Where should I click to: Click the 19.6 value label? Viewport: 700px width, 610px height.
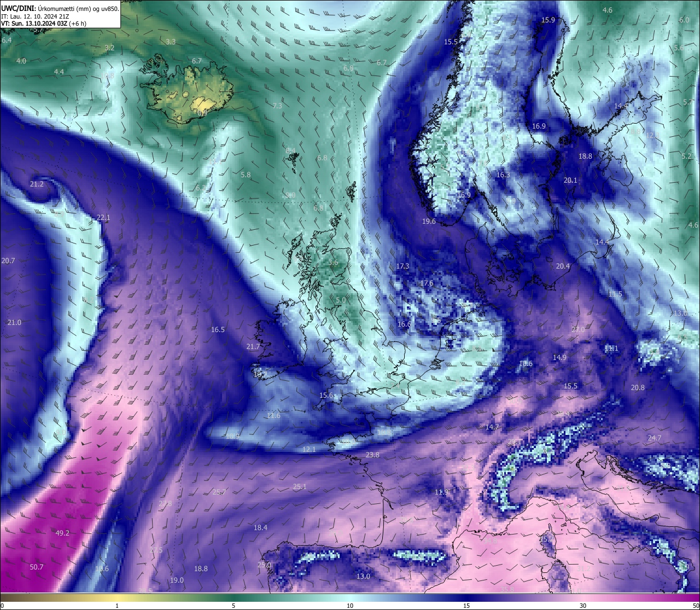pos(429,221)
